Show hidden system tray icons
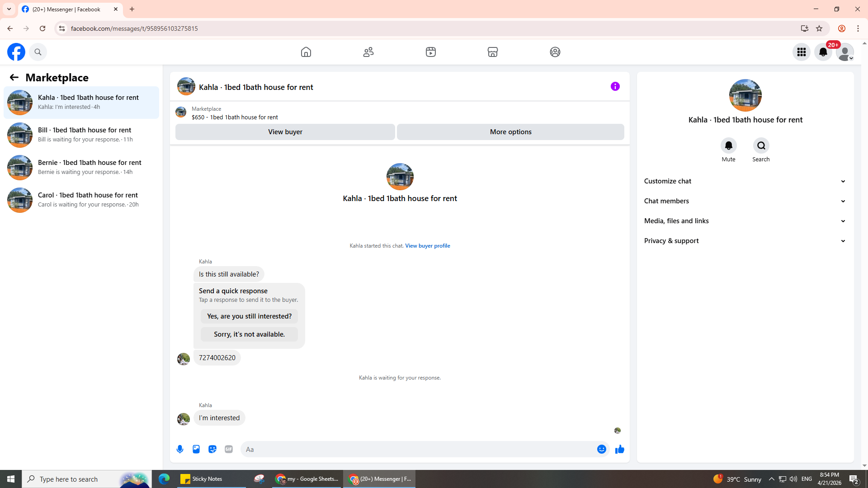This screenshot has height=488, width=868. (x=772, y=479)
